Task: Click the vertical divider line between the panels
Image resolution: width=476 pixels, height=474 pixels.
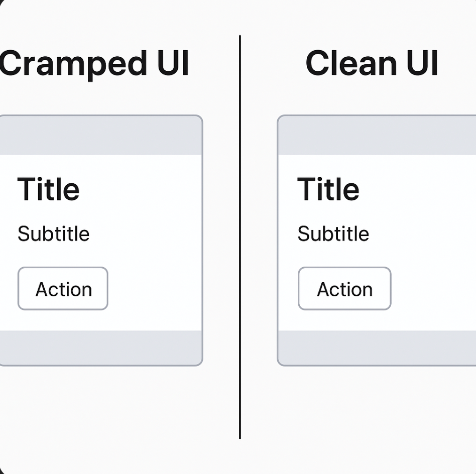Action: [x=240, y=236]
